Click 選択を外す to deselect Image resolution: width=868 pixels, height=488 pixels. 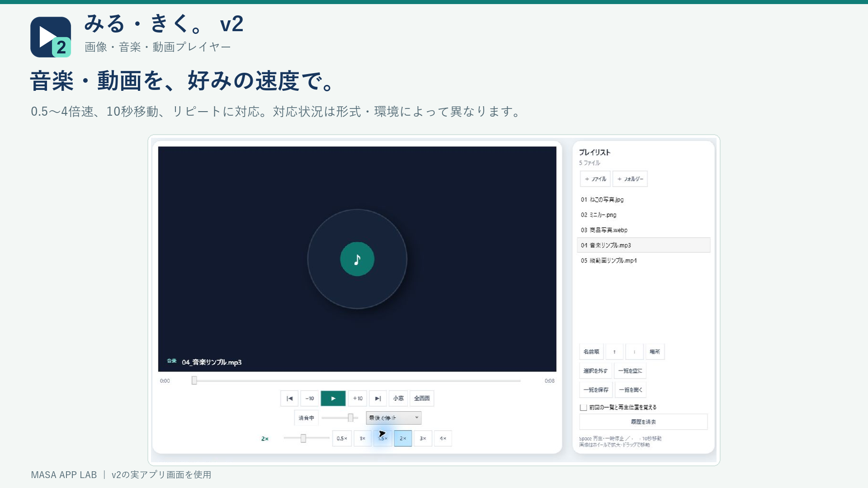tap(595, 371)
